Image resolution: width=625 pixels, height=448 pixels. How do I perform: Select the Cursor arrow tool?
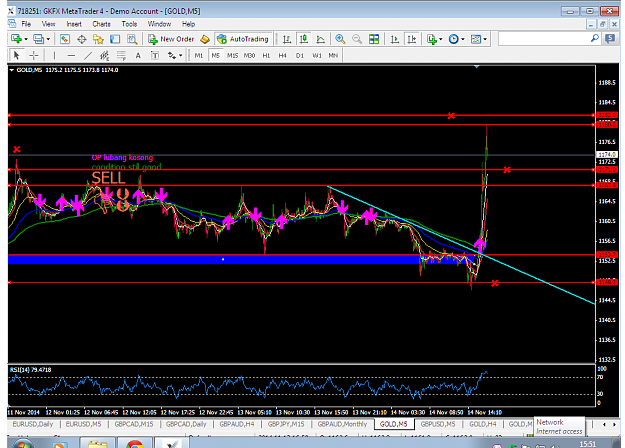coord(16,55)
